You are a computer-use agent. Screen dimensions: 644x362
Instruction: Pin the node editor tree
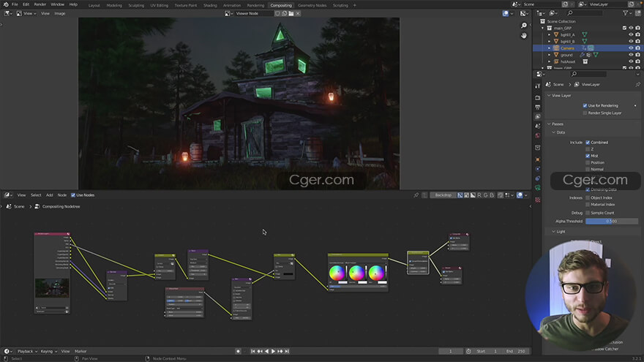click(416, 195)
